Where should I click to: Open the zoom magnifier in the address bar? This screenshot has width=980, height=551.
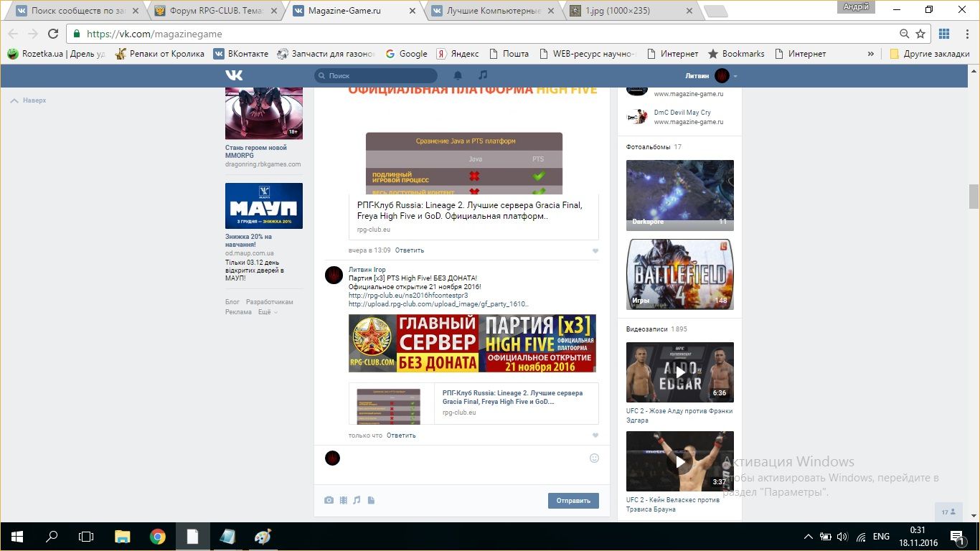tap(905, 34)
